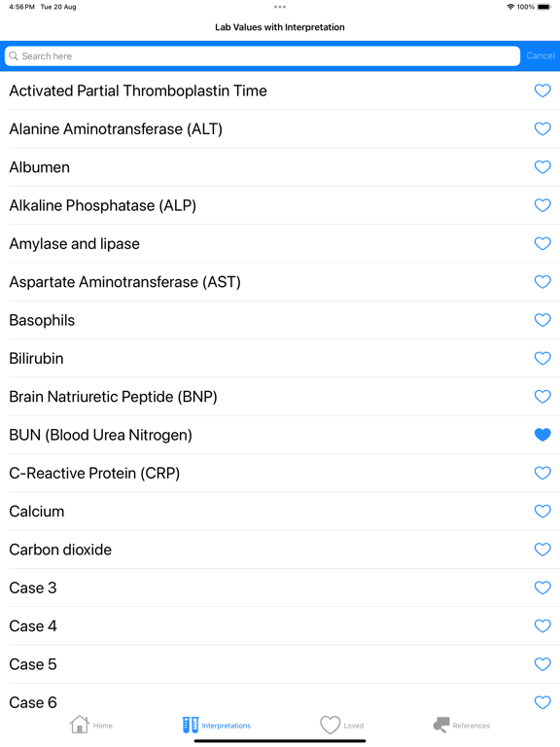This screenshot has width=560, height=747.
Task: Open the Amylase and lipase item
Action: (x=280, y=243)
